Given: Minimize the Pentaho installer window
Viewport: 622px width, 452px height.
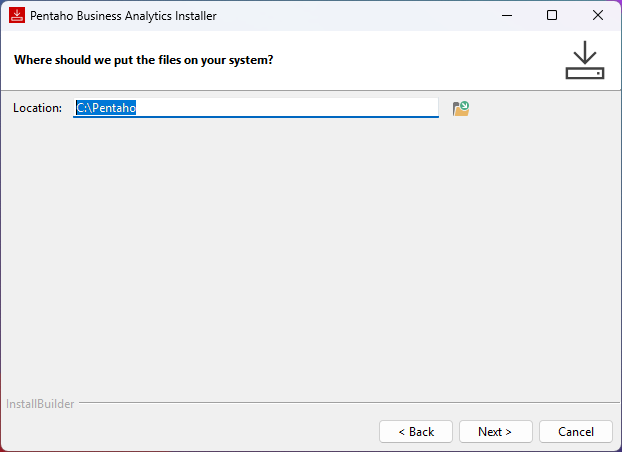Looking at the screenshot, I should pos(506,16).
